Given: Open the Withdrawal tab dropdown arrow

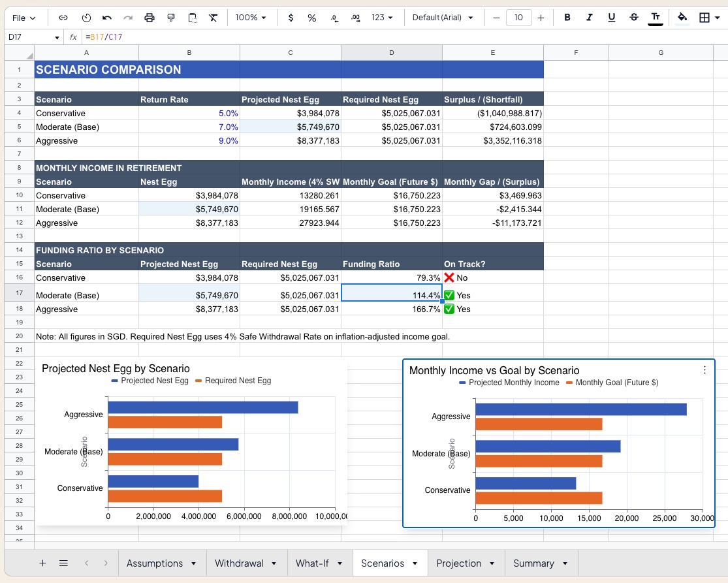Looking at the screenshot, I should [274, 563].
